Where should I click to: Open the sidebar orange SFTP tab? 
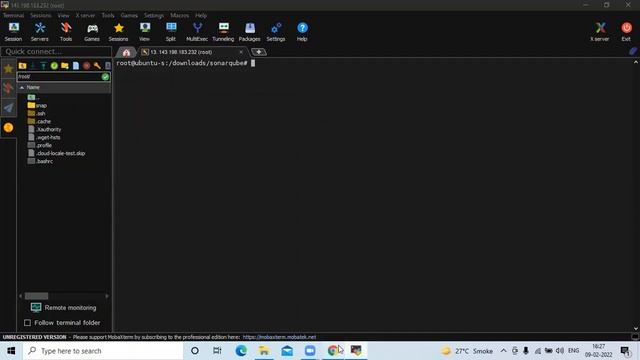tap(8, 128)
